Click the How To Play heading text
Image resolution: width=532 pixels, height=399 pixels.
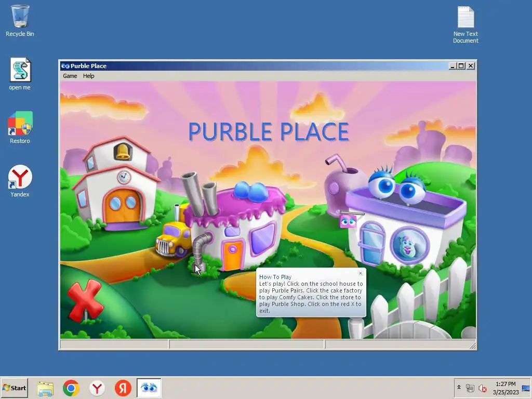tap(275, 277)
